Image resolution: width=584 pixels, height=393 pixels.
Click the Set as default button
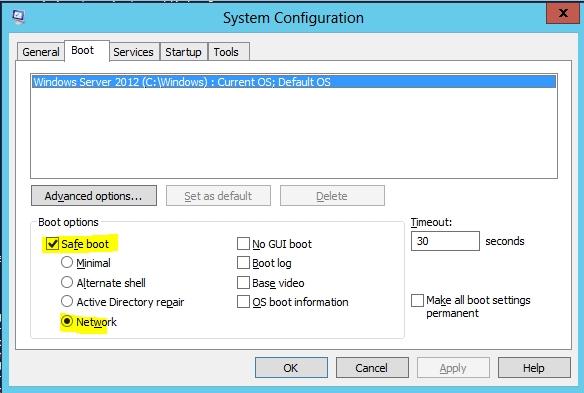point(218,196)
